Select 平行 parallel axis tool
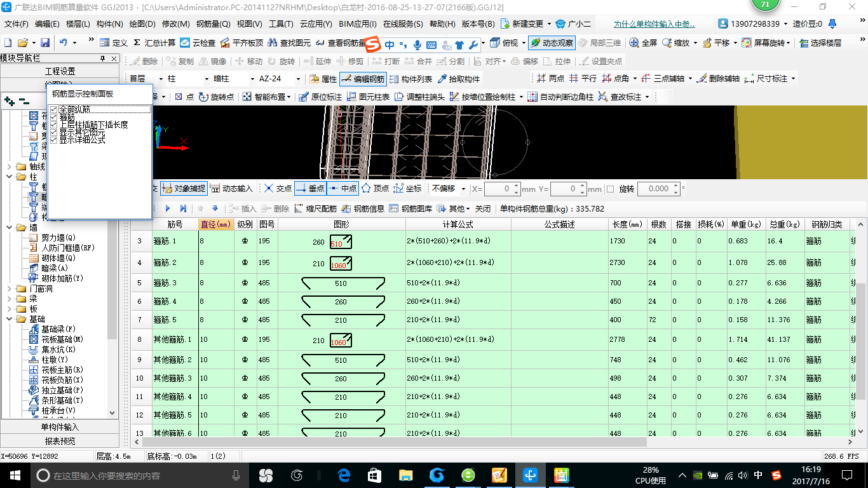Image resolution: width=868 pixels, height=488 pixels. (x=583, y=79)
